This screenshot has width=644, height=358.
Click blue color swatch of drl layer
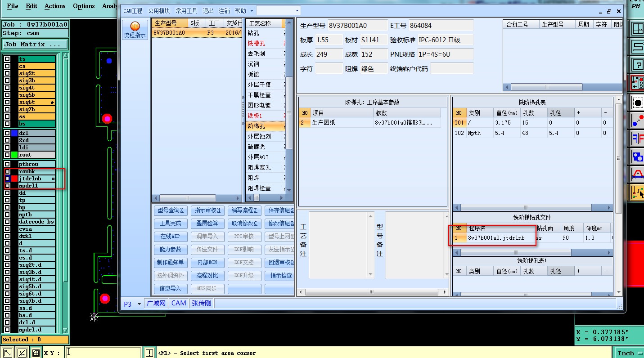click(14, 133)
